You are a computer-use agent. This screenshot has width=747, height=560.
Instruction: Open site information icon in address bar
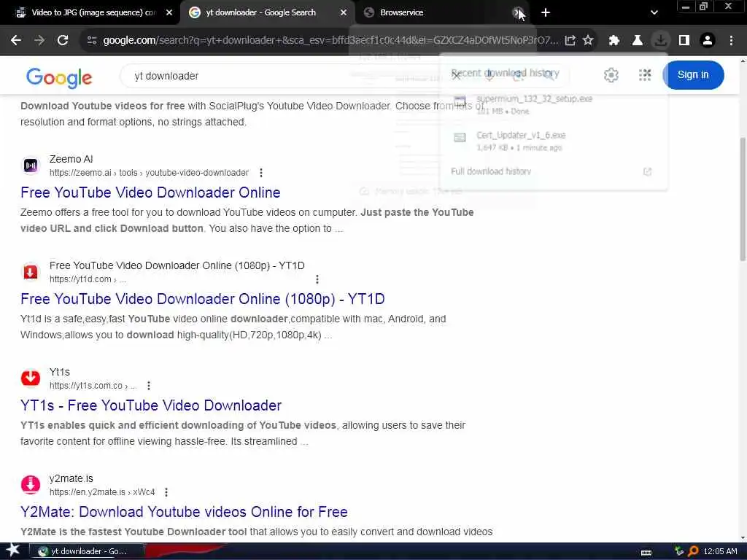pos(92,41)
